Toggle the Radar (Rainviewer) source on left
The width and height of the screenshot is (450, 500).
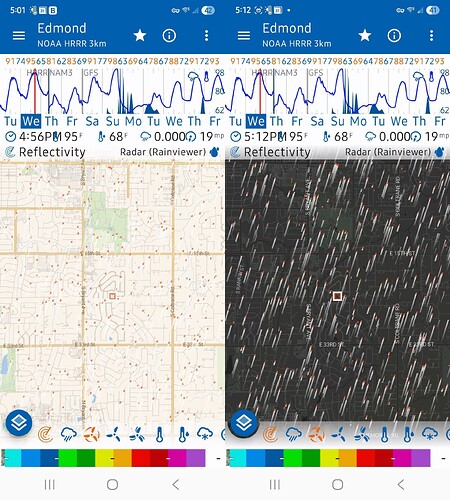tap(163, 152)
